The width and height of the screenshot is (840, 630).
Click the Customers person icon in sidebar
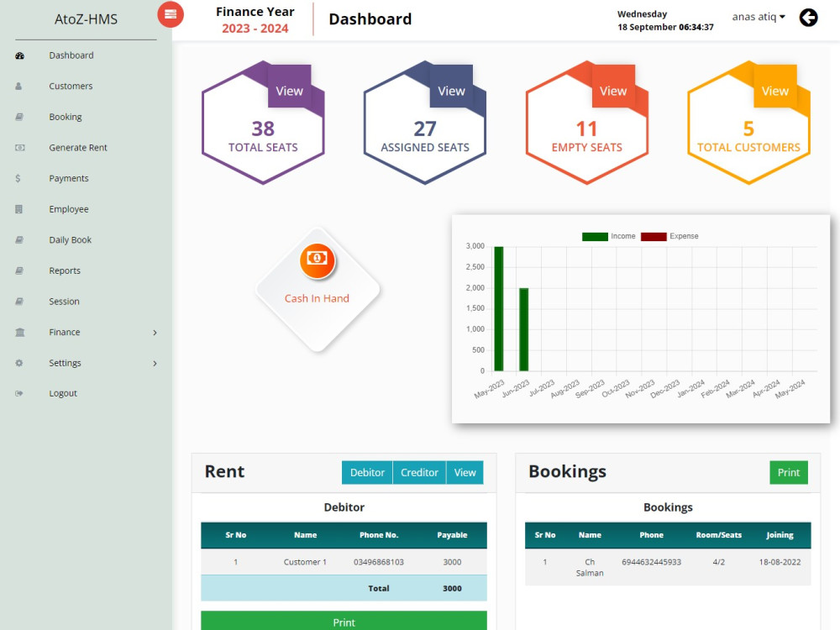(18, 87)
